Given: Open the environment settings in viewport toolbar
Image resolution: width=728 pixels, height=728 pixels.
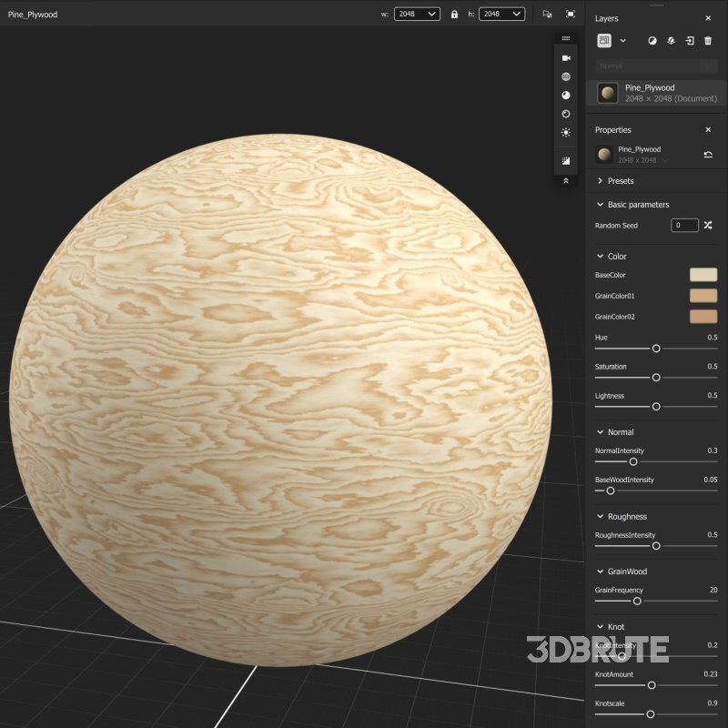Looking at the screenshot, I should click(566, 76).
